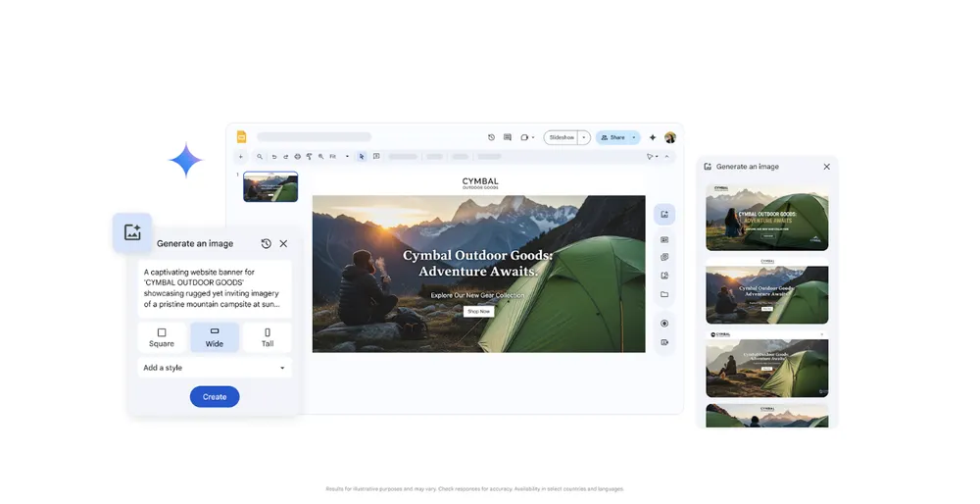
Task: Collapse the toolbar with the chevron up
Action: click(666, 157)
